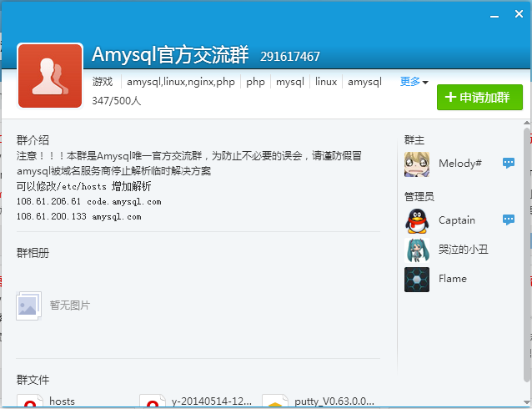Select the standalone mysql tag
Image resolution: width=532 pixels, height=409 pixels.
(x=290, y=82)
